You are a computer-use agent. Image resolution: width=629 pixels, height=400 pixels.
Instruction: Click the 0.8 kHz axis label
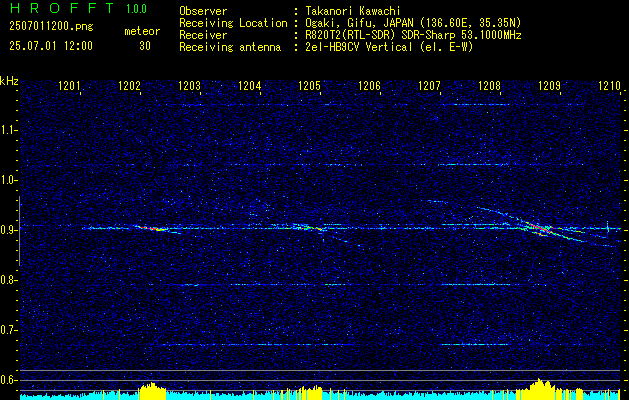(7, 280)
